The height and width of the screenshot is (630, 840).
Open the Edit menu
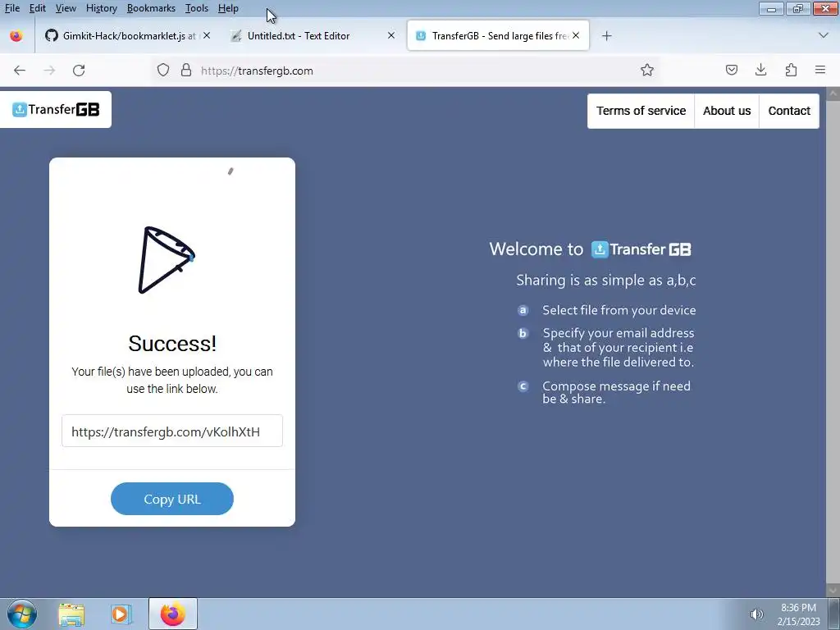tap(37, 8)
